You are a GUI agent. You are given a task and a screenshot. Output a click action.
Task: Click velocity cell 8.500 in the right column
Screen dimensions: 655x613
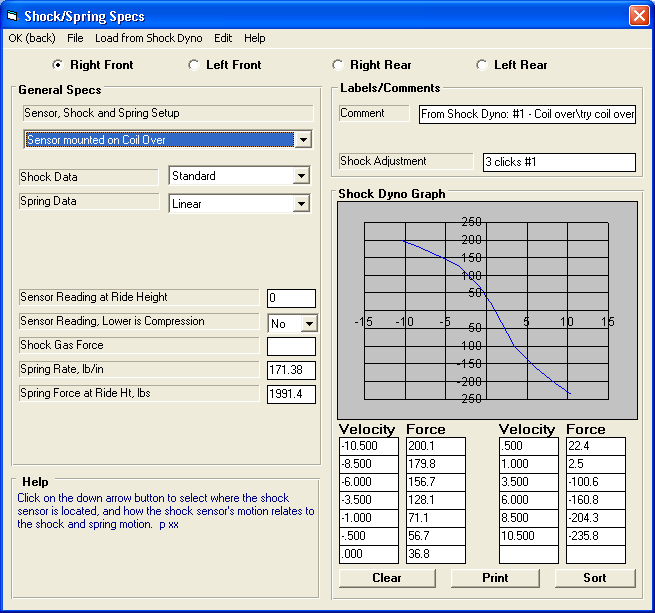coord(529,518)
